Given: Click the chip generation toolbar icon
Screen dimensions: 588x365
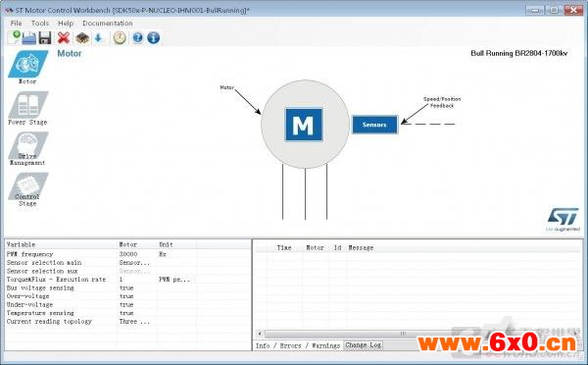Looking at the screenshot, I should (x=82, y=38).
